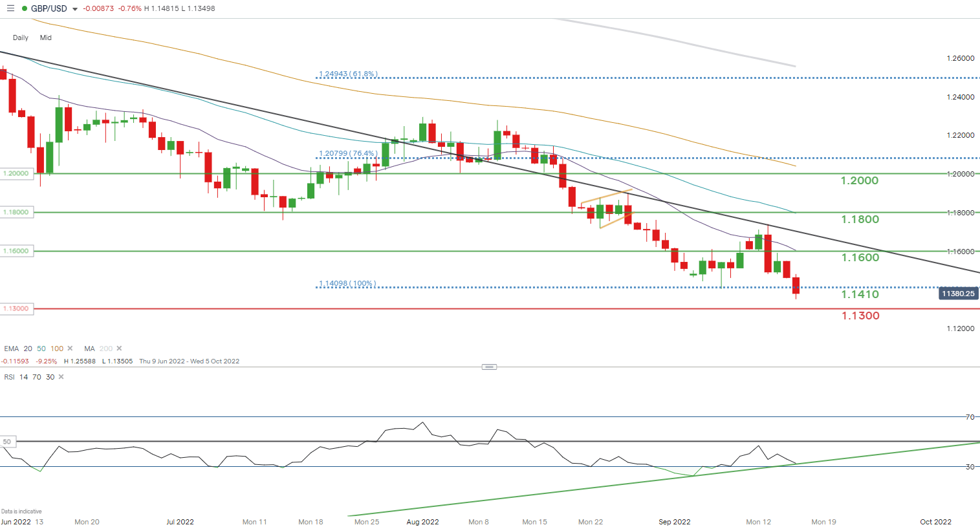Click the EMA 50 period value
The image size is (980, 527).
41,349
